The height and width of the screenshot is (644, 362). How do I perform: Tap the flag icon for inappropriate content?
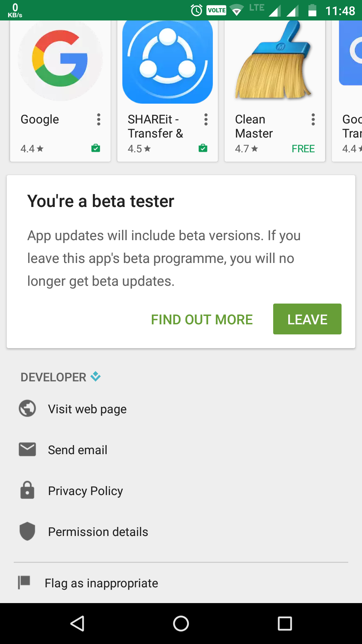tap(24, 583)
